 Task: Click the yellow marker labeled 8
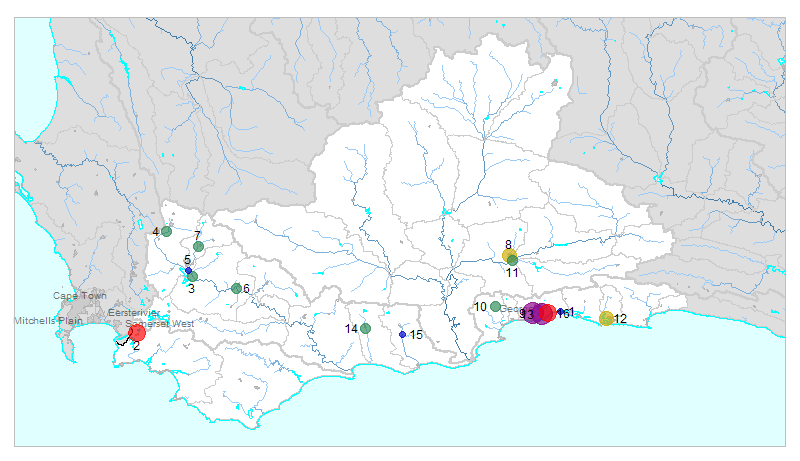coord(509,255)
